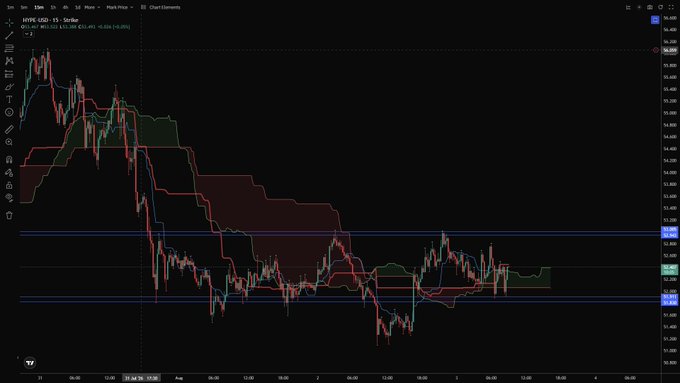Open the indicators icon in top-right toolbar
This screenshot has height=383, width=680.
628,7
